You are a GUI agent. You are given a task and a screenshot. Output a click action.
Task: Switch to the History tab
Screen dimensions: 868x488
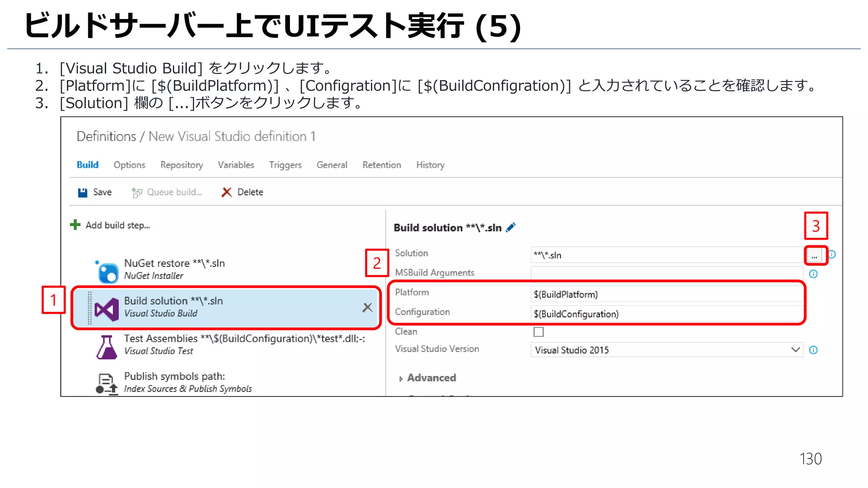click(x=430, y=165)
